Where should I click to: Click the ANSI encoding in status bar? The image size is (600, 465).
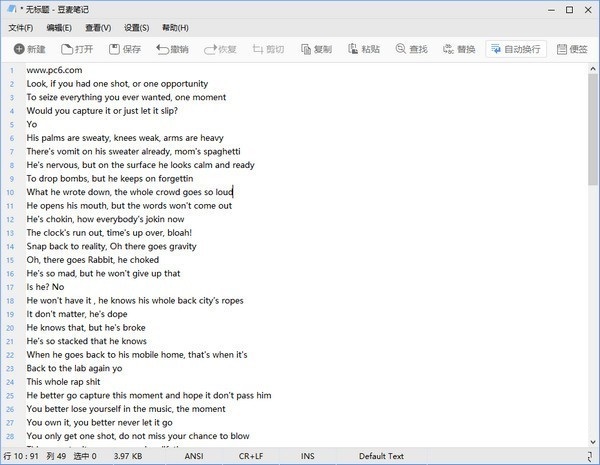[x=194, y=456]
